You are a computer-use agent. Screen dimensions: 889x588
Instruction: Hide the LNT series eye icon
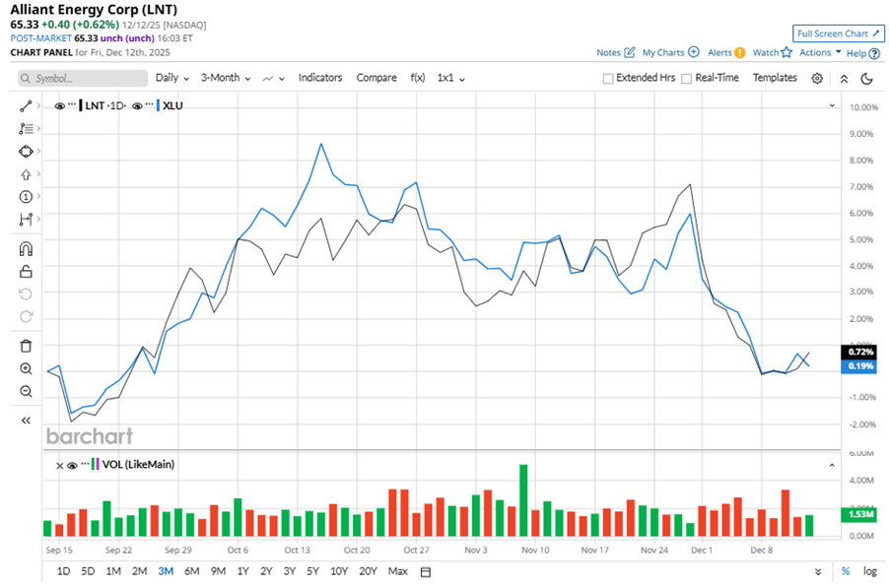pyautogui.click(x=59, y=106)
